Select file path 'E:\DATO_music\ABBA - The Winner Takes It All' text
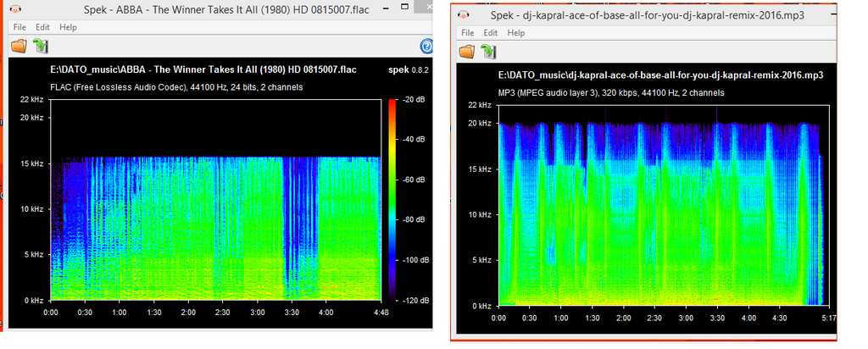This screenshot has width=868, height=349. click(x=203, y=69)
